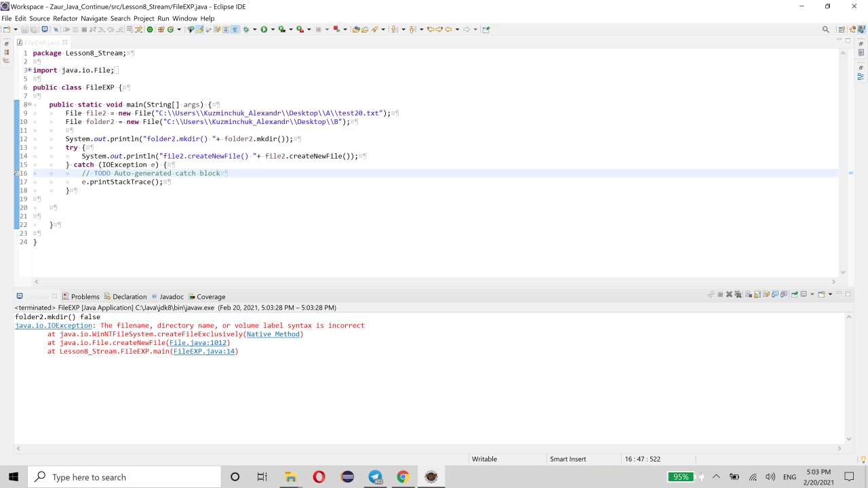The width and height of the screenshot is (868, 488).
Task: Click the Opera browser taskbar icon
Action: (319, 477)
